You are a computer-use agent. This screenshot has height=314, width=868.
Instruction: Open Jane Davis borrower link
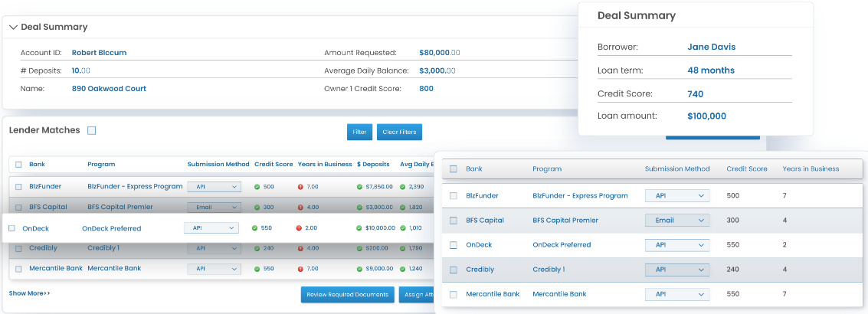(712, 47)
